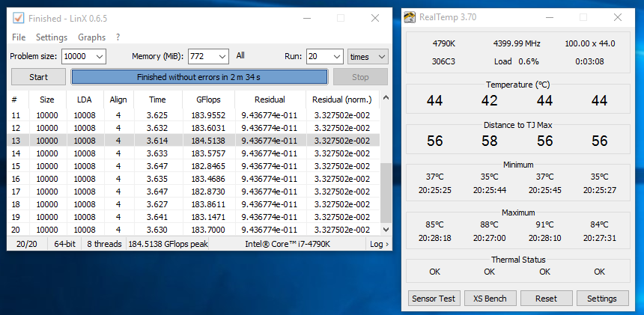Open the Graphs menu in LinX
This screenshot has height=315, width=644.
click(91, 37)
